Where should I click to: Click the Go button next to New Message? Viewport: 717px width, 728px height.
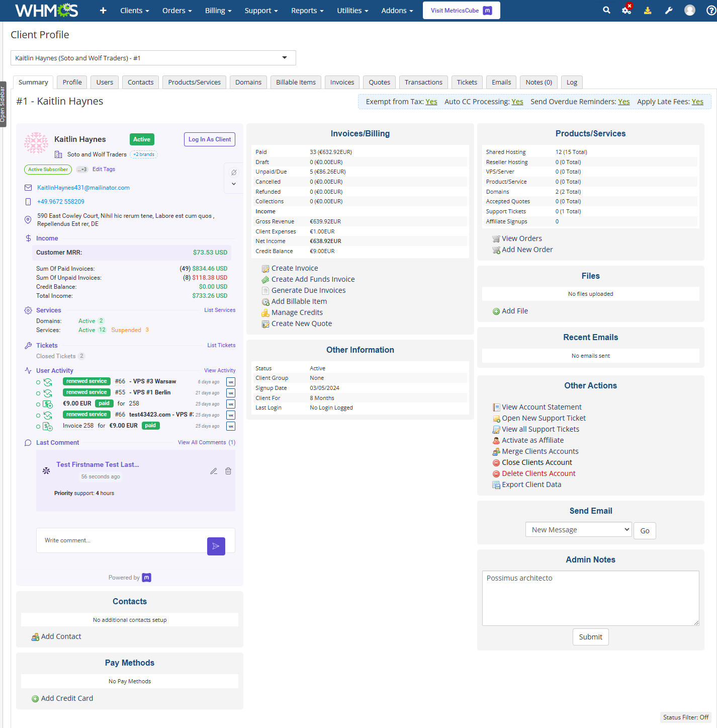[x=645, y=531]
